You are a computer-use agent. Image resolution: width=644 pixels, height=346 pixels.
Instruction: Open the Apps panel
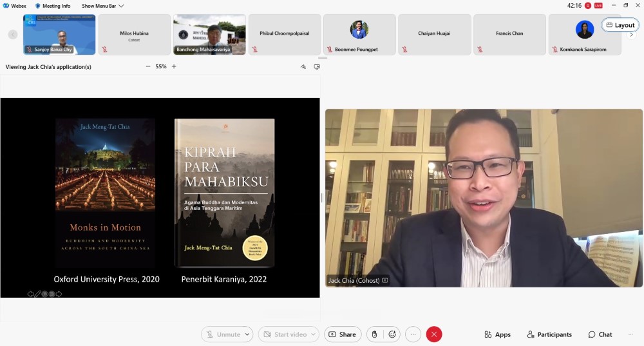(x=497, y=334)
